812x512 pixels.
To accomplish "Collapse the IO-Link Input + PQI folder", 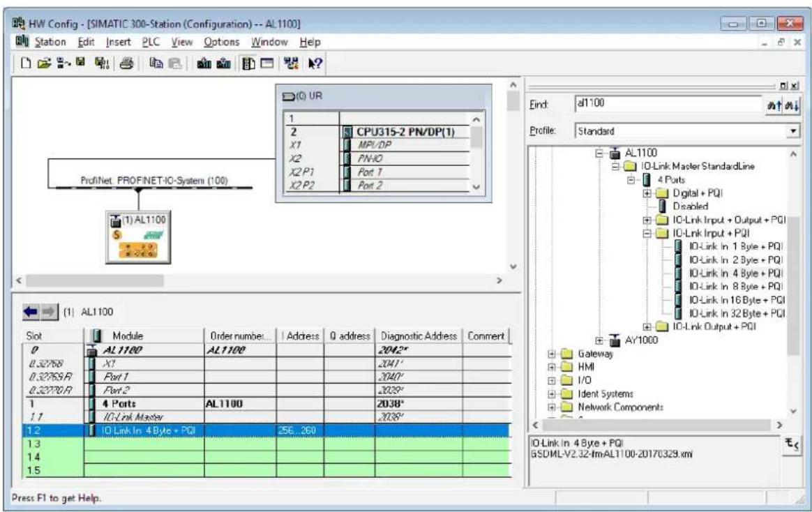I will 647,234.
